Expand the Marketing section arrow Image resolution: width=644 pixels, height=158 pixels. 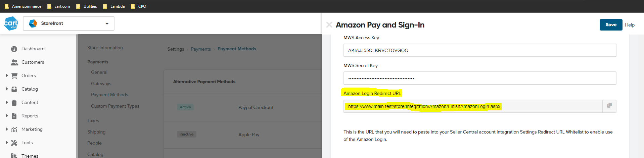(x=7, y=129)
